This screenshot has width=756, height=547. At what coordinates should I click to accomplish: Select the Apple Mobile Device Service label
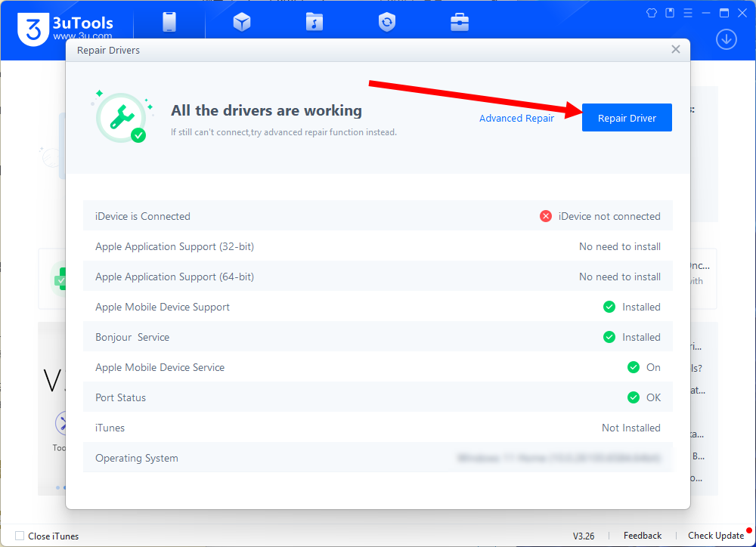pyautogui.click(x=160, y=367)
